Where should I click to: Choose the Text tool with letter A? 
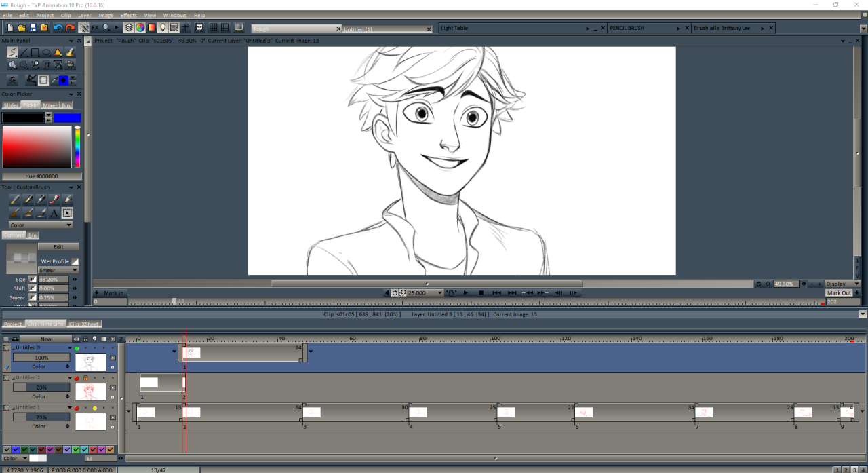coord(54,212)
